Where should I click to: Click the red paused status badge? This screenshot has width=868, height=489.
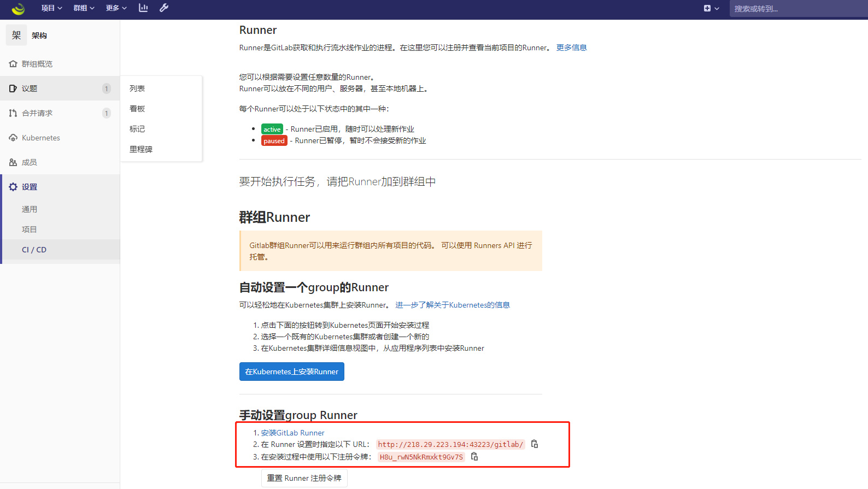pyautogui.click(x=274, y=141)
